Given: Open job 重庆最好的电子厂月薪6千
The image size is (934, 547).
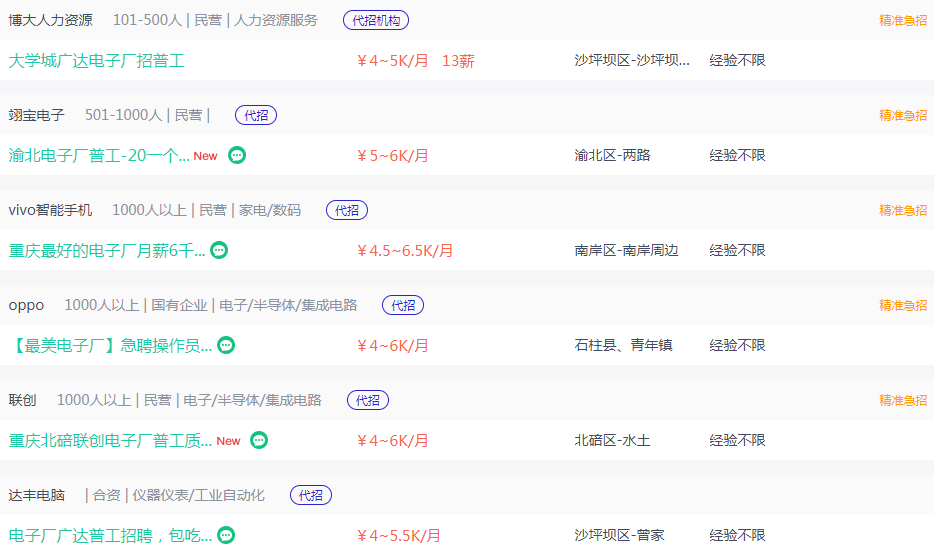Looking at the screenshot, I should [x=107, y=250].
